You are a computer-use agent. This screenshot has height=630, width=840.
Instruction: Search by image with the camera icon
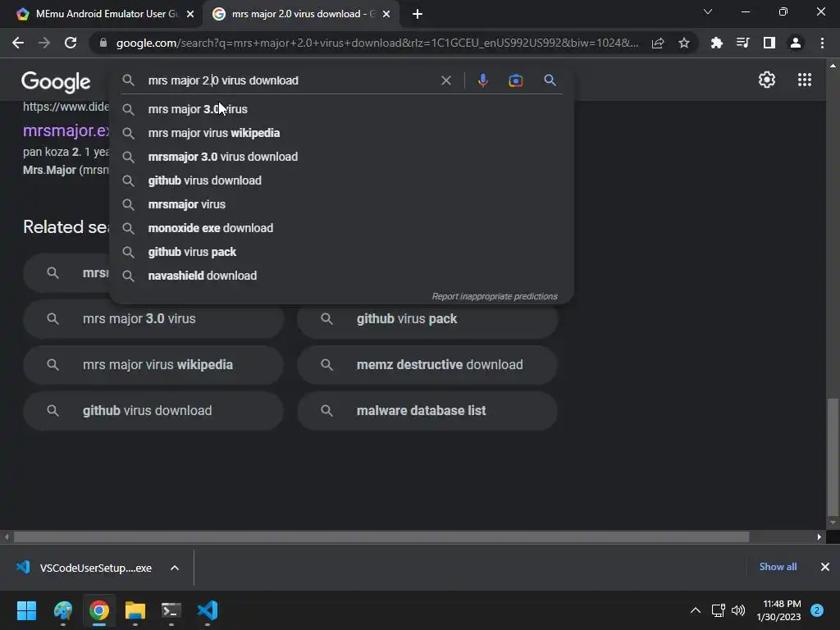coord(515,80)
